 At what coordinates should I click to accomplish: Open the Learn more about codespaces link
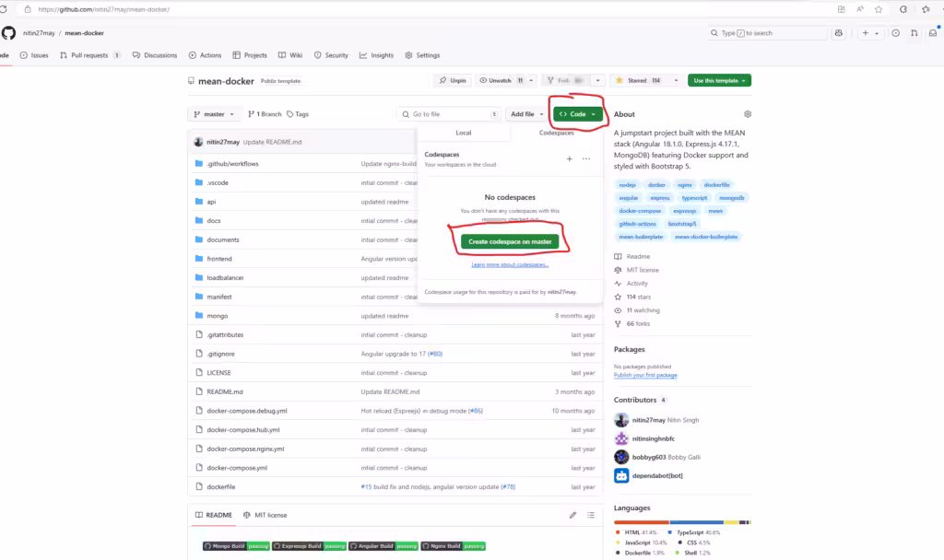point(510,264)
